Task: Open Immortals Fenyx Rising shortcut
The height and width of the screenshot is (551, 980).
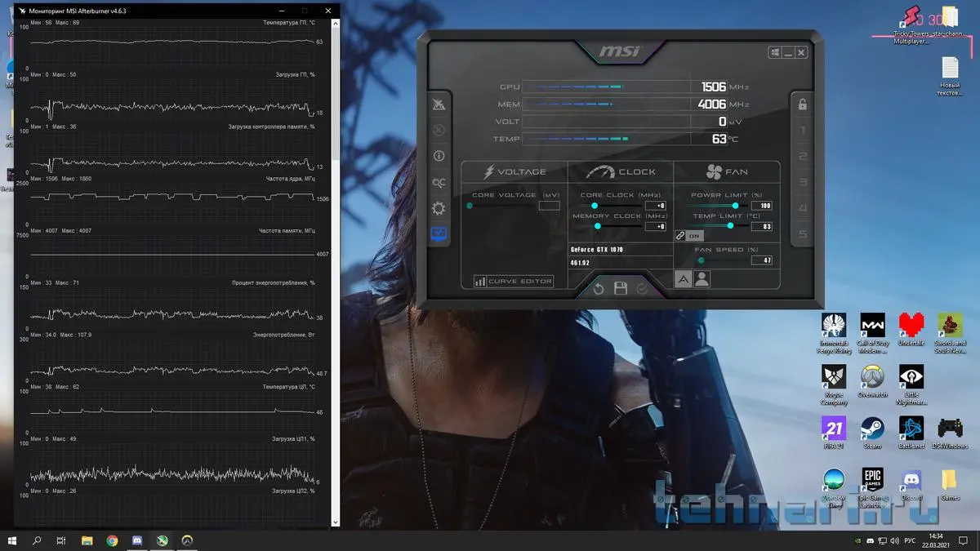Action: pyautogui.click(x=834, y=333)
